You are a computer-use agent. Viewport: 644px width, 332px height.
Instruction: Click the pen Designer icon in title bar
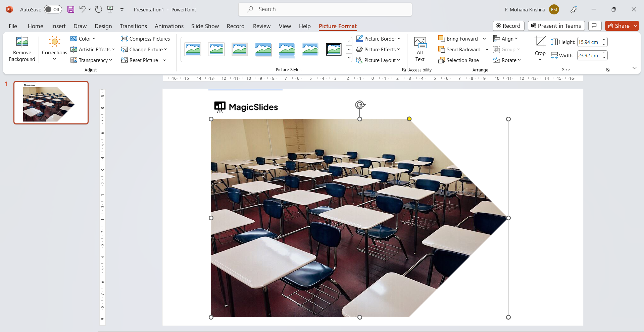(x=574, y=9)
